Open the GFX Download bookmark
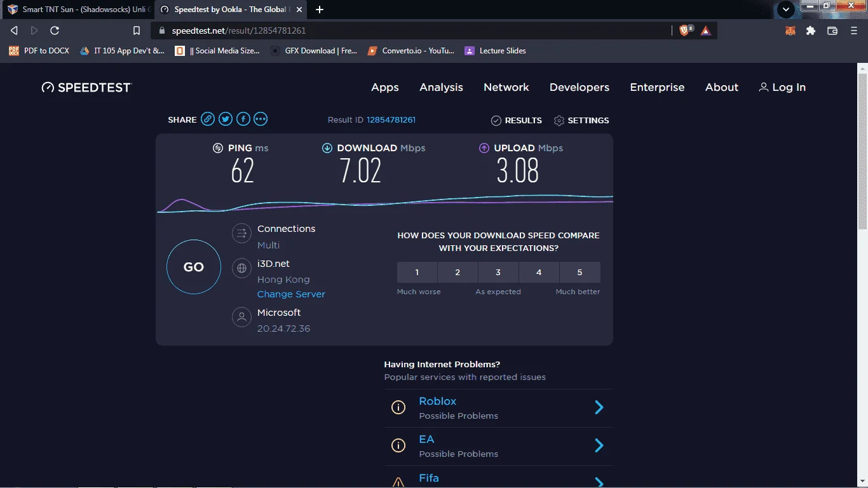Image resolution: width=868 pixels, height=488 pixels. click(x=314, y=51)
